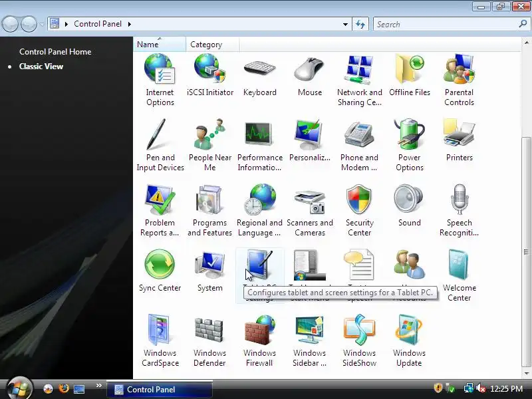Open Programs and Features

click(209, 210)
